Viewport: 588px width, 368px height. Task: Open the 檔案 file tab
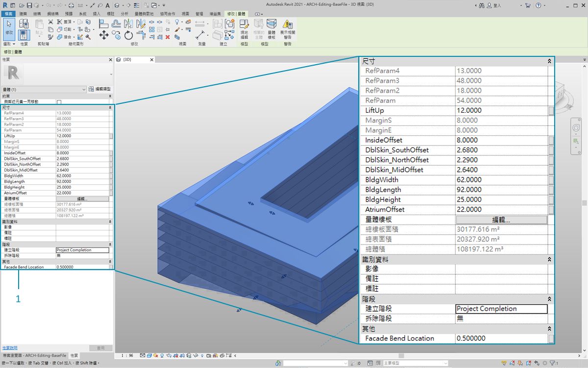(x=8, y=14)
